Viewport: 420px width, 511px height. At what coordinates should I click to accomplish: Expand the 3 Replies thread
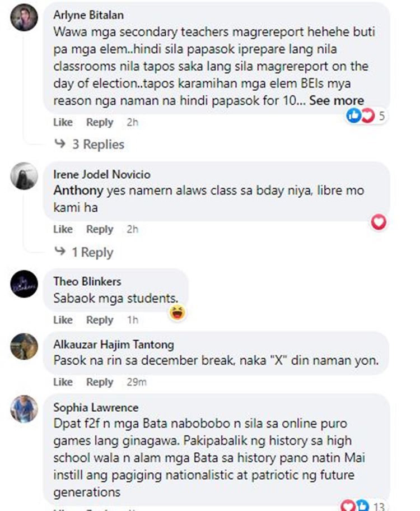tap(89, 144)
